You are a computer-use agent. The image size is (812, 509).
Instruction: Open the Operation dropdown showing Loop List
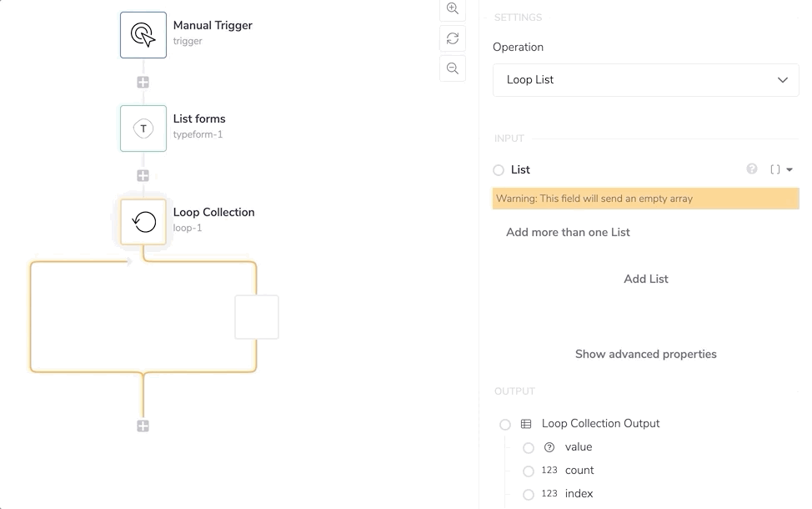point(645,80)
